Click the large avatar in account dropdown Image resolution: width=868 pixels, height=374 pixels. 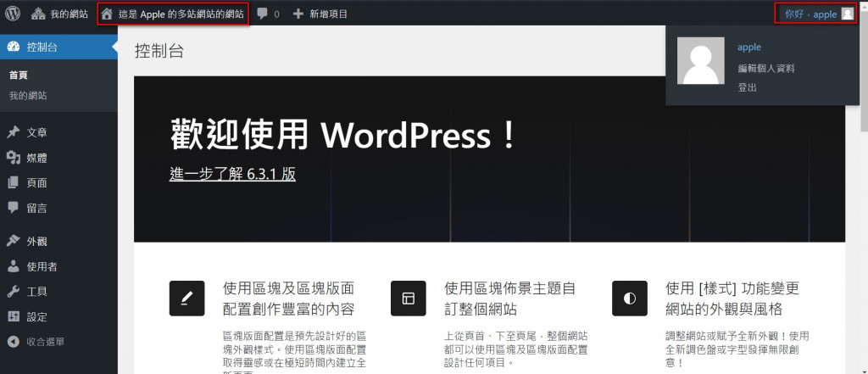click(x=701, y=60)
